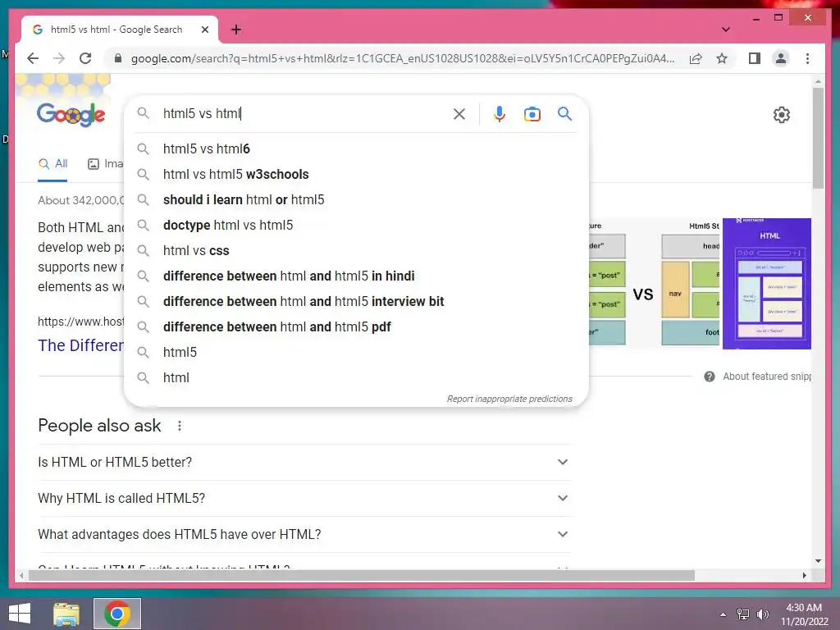Click the address bar URL
This screenshot has width=840, height=630.
coord(402,58)
